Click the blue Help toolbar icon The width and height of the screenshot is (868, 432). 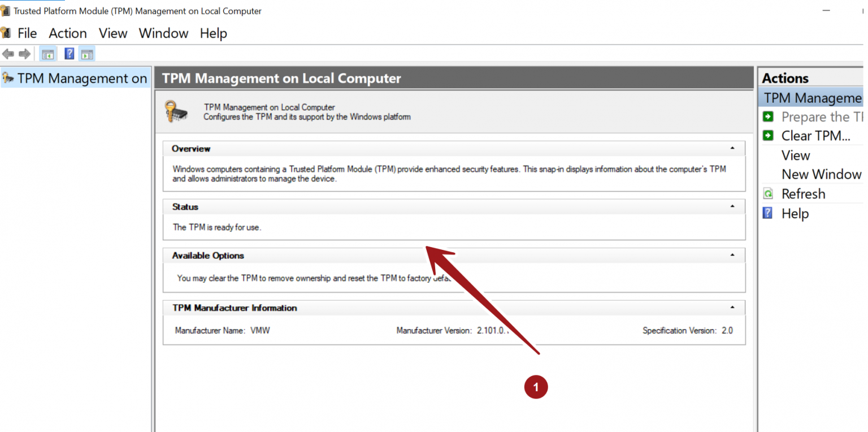69,54
